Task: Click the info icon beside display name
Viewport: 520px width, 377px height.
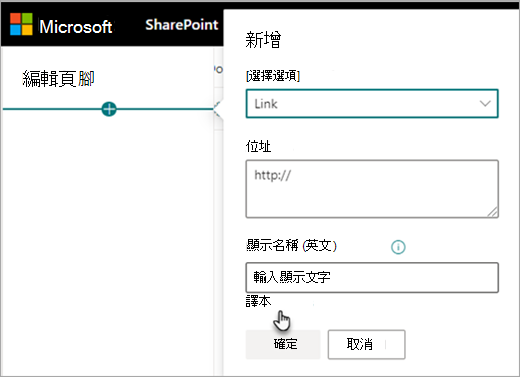Action: click(x=398, y=247)
